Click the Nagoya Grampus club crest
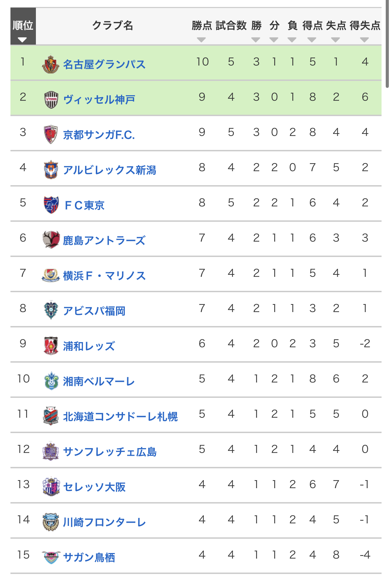 click(51, 64)
